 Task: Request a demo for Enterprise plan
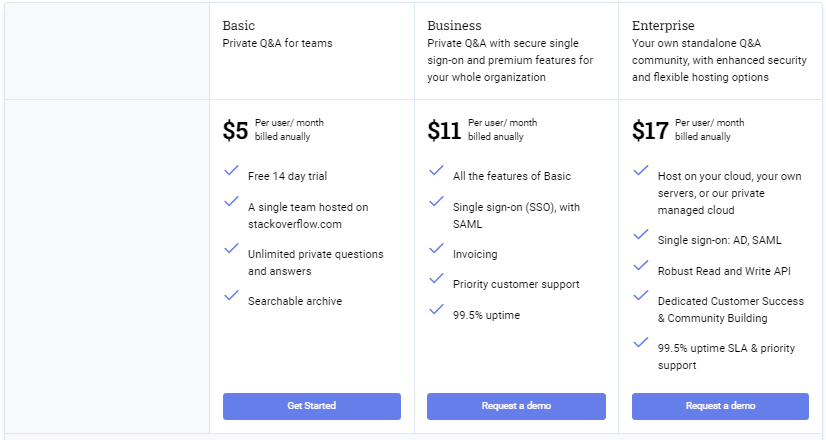[x=720, y=406]
